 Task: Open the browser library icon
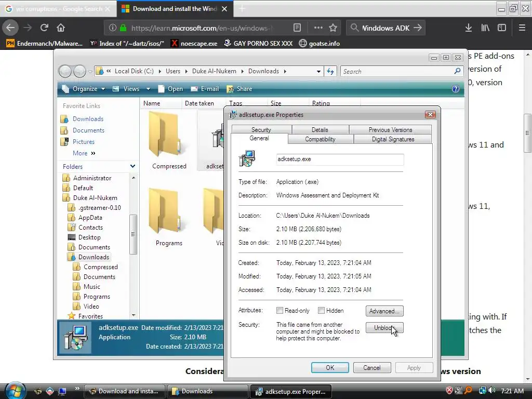coord(485,28)
